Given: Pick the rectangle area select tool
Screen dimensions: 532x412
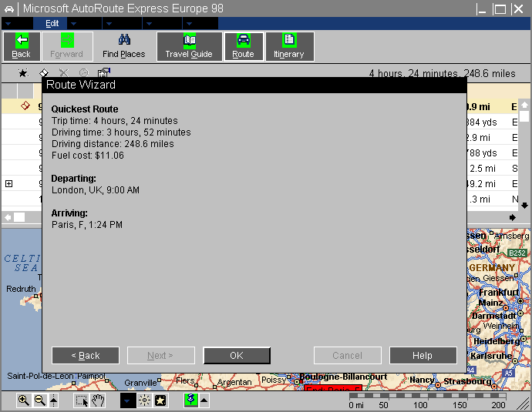Looking at the screenshot, I should click(x=82, y=400).
